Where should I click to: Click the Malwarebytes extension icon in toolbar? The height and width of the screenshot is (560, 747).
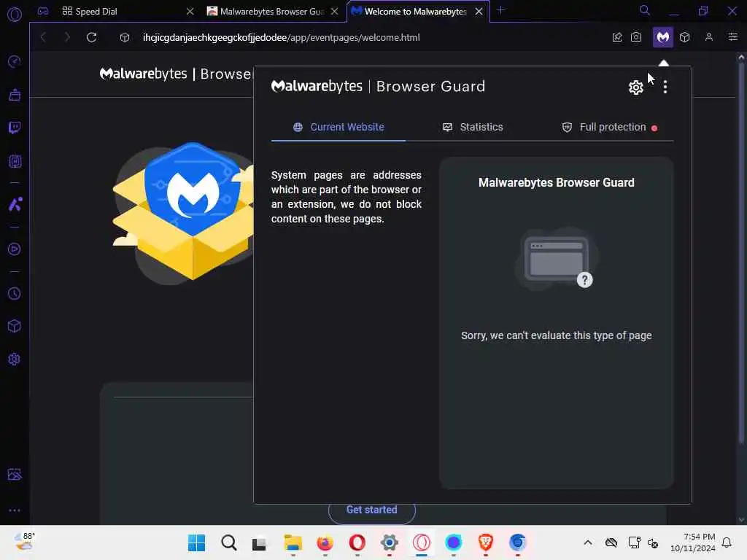[x=662, y=37]
